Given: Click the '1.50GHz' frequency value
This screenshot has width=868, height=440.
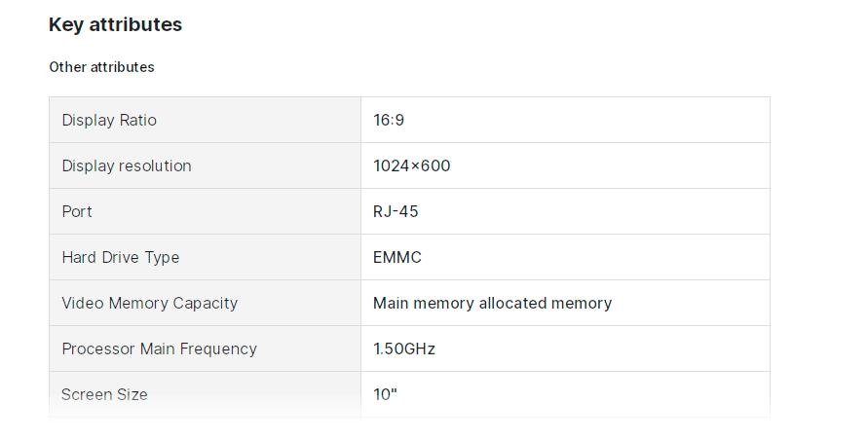Looking at the screenshot, I should tap(404, 348).
